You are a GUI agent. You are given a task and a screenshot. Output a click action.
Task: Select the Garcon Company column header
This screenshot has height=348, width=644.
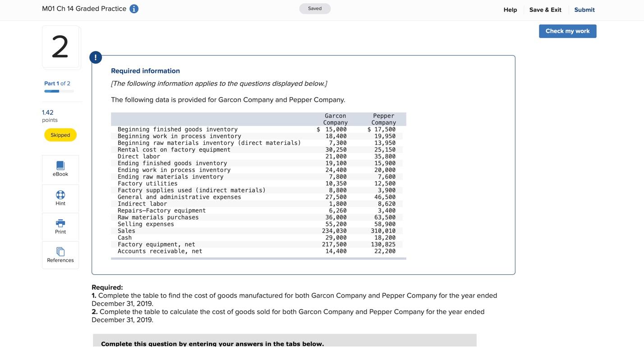coord(336,119)
